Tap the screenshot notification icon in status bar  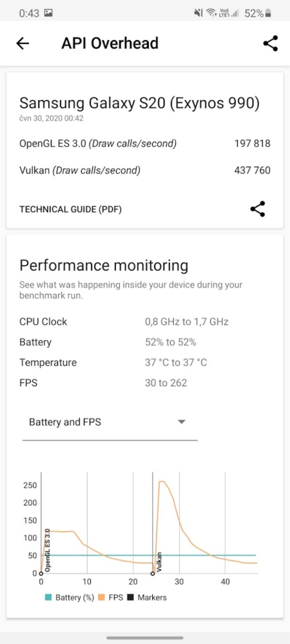coord(48,13)
